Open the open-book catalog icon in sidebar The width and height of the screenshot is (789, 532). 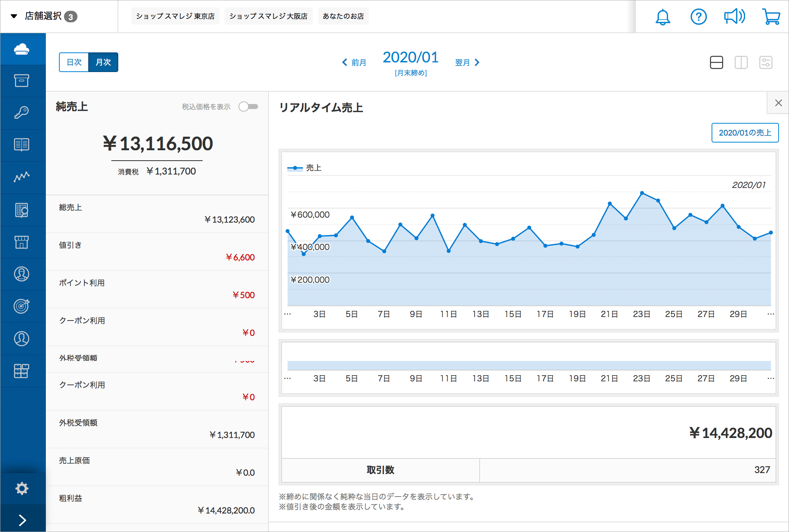point(22,145)
